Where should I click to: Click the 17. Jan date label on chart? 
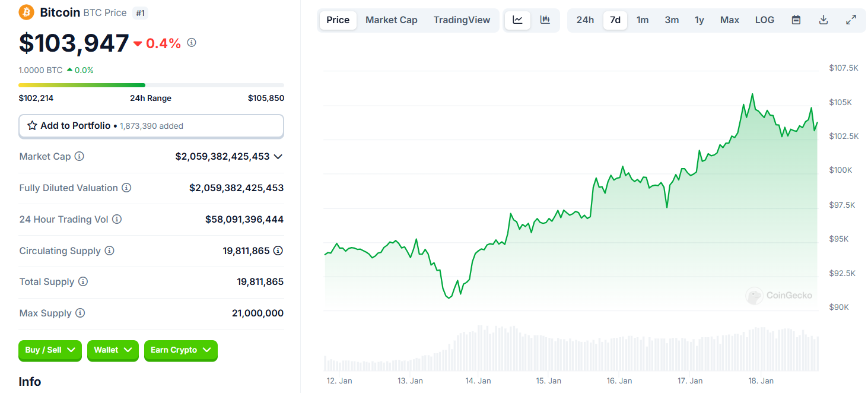click(x=690, y=381)
